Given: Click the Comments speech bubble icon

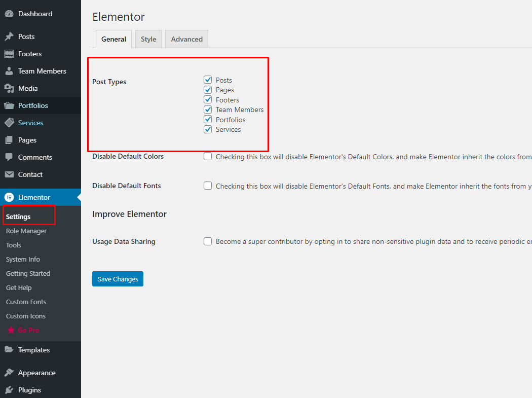Looking at the screenshot, I should click(x=9, y=157).
